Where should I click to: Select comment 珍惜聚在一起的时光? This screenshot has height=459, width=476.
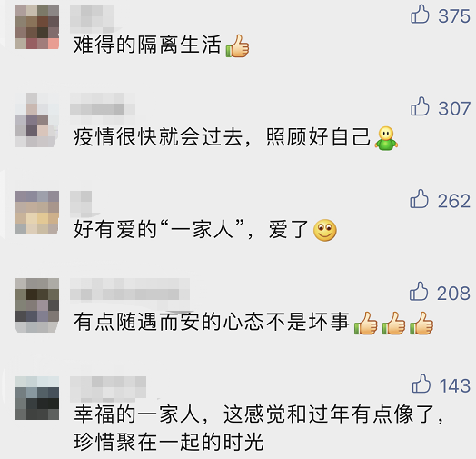[169, 442]
